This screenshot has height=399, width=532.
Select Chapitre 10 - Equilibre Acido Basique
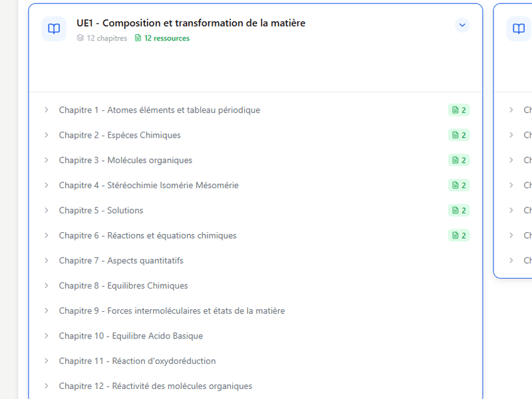pyautogui.click(x=131, y=336)
